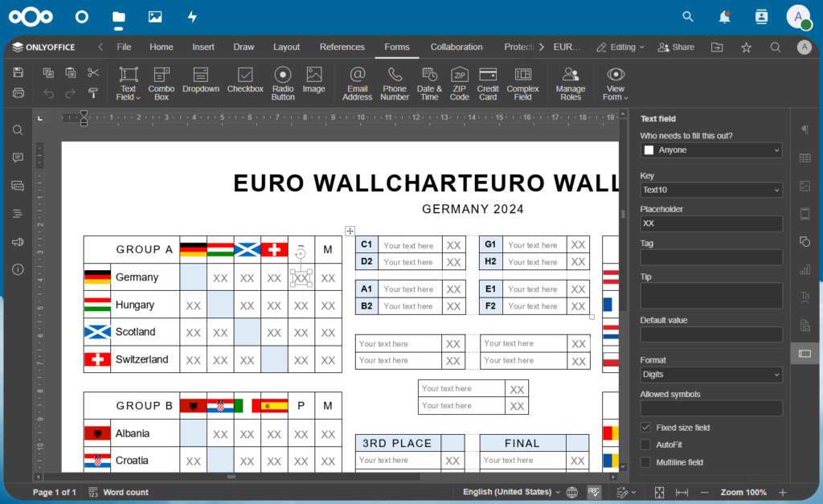Open the Format dropdown showing Digits
The height and width of the screenshot is (504, 823).
[710, 376]
